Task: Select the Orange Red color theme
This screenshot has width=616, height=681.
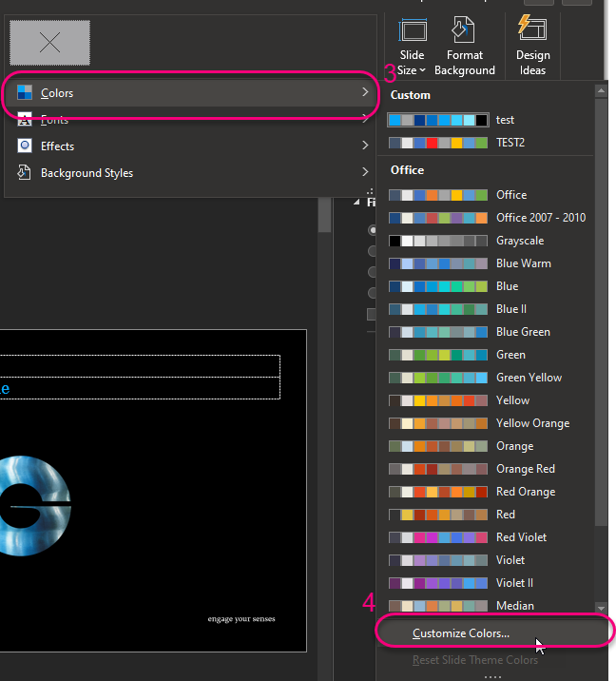Action: 486,469
